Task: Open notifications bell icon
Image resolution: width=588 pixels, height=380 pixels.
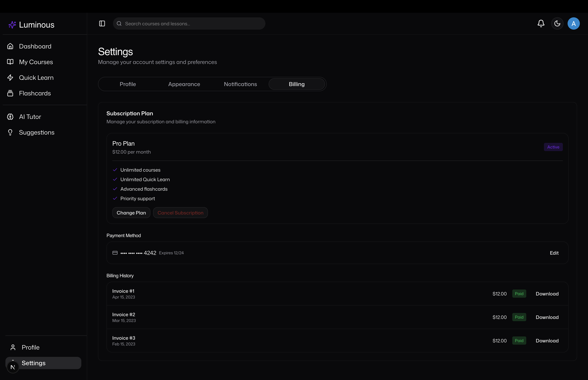Action: pyautogui.click(x=541, y=23)
